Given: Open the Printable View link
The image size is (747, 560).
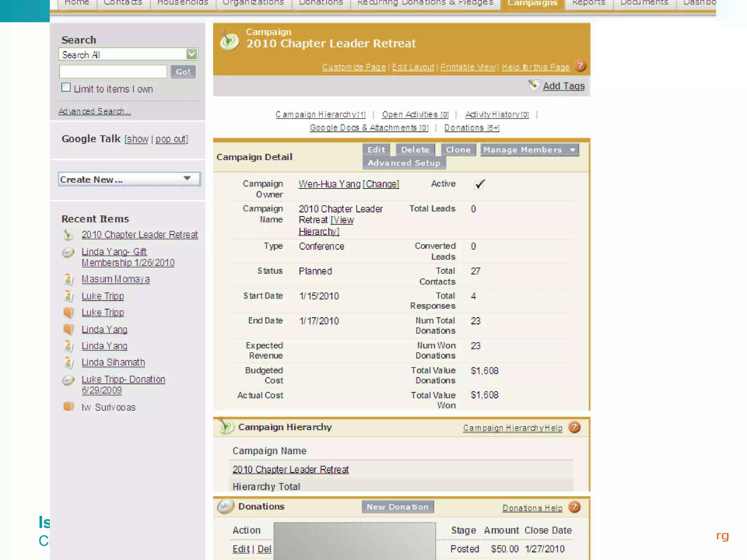Looking at the screenshot, I should pos(468,67).
